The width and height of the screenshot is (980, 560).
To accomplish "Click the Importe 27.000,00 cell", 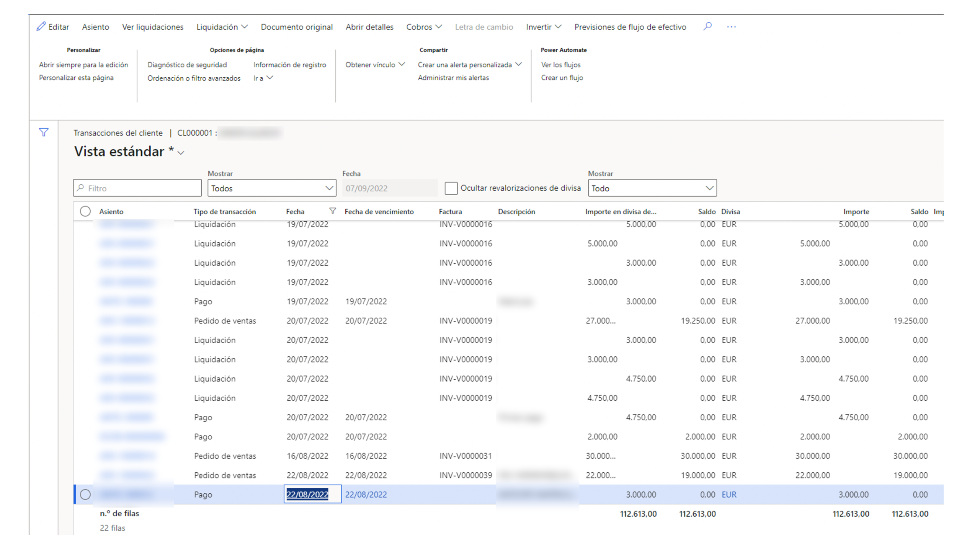I will click(812, 320).
